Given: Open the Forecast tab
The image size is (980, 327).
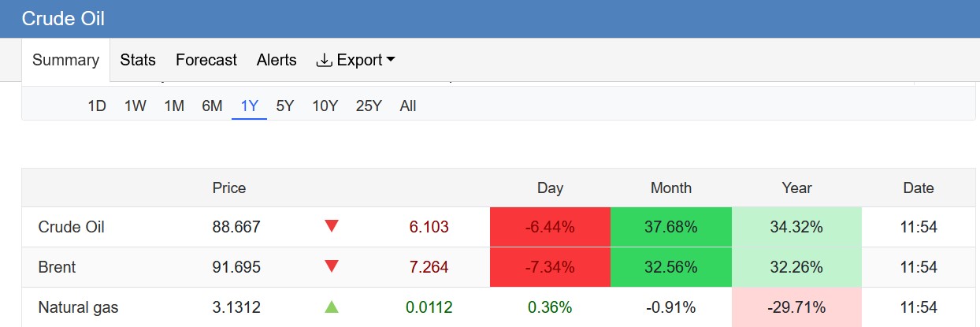Looking at the screenshot, I should [206, 60].
